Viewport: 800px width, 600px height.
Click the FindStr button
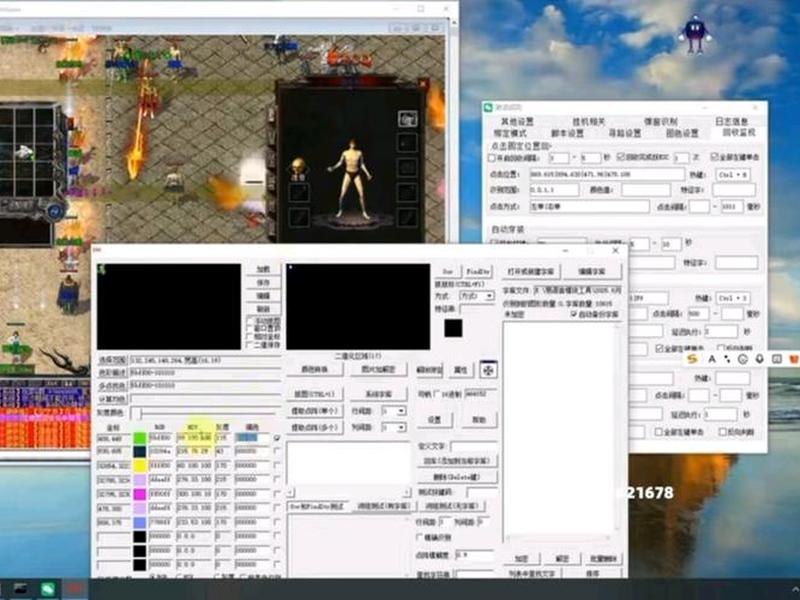[x=478, y=271]
